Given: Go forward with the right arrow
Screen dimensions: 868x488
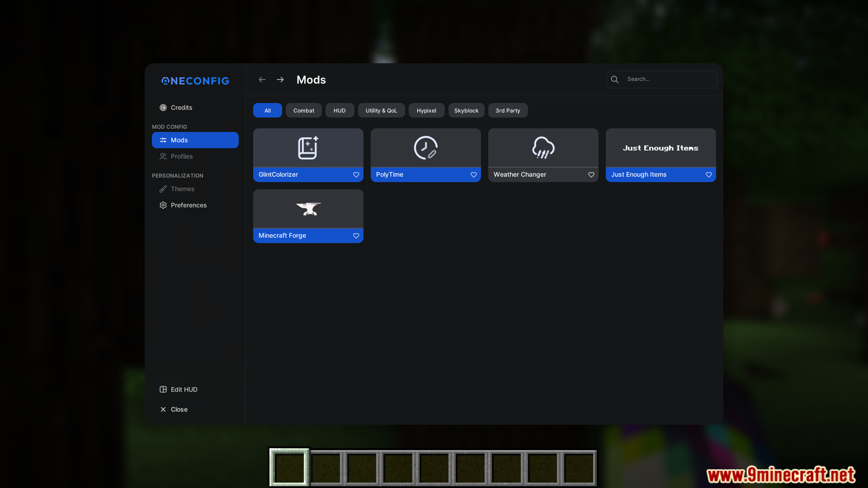Looking at the screenshot, I should 280,80.
